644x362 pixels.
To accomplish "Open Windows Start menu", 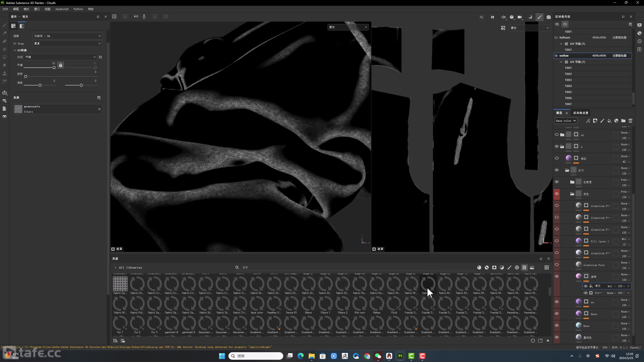I will [x=222, y=356].
